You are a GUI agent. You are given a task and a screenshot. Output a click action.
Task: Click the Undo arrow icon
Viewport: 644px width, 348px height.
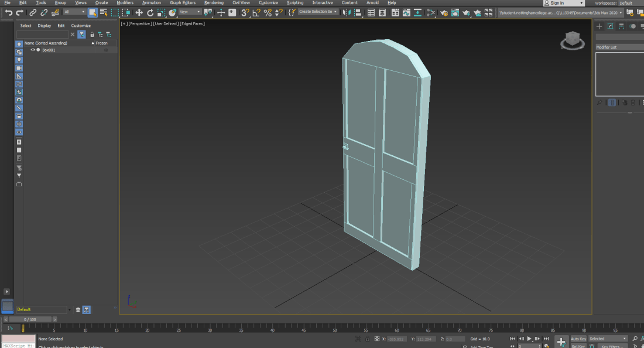click(x=8, y=12)
